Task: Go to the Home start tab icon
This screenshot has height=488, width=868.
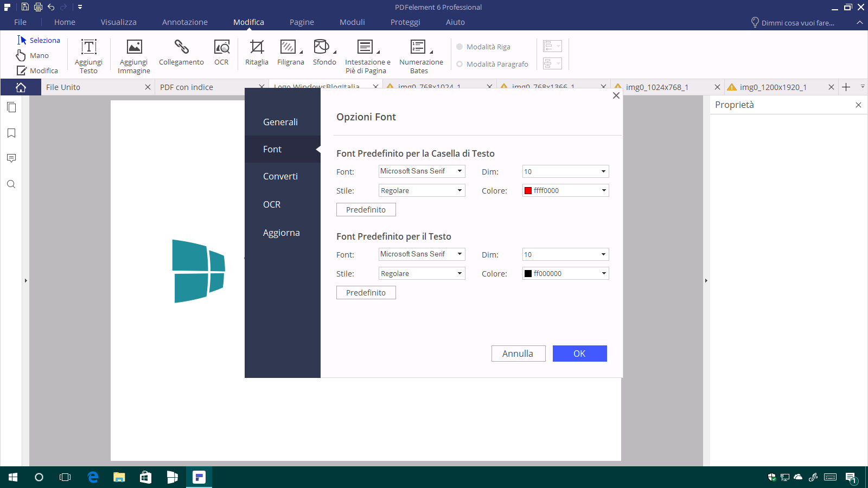Action: (x=21, y=87)
